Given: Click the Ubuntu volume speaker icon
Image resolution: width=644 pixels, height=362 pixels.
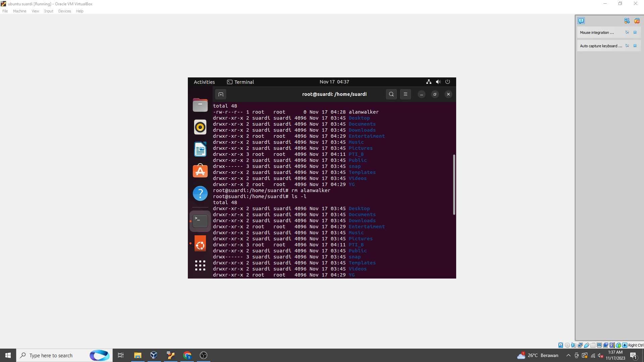Looking at the screenshot, I should pyautogui.click(x=438, y=82).
